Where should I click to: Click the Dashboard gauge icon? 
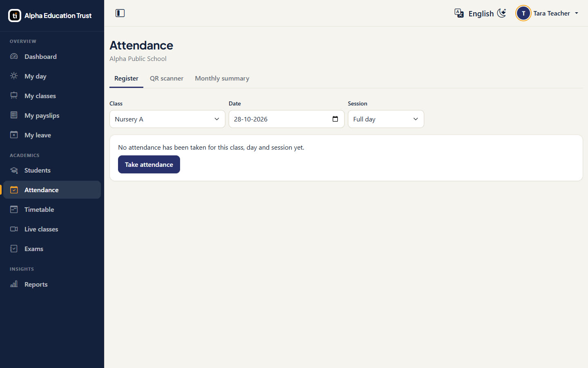[14, 56]
